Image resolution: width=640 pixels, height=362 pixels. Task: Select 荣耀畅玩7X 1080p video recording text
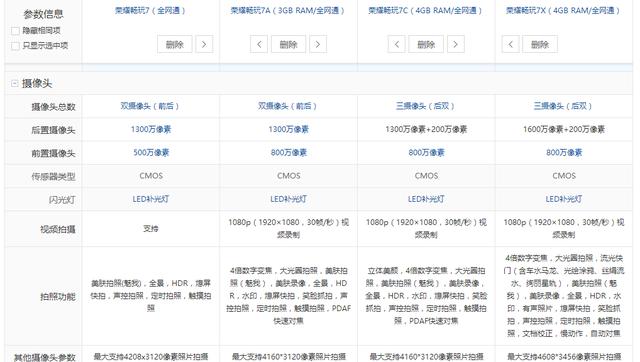(x=564, y=229)
